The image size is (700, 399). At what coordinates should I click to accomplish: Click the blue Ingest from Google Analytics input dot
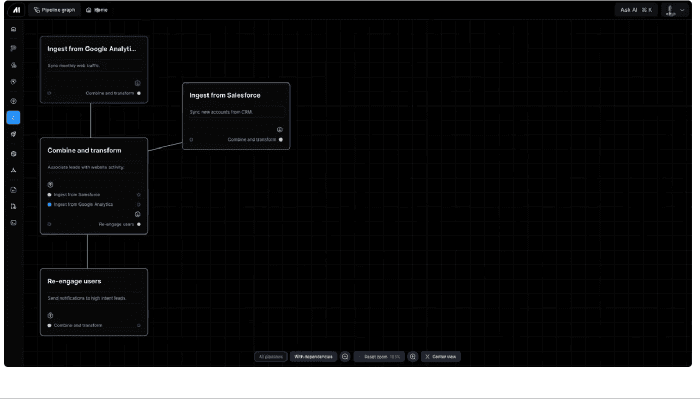50,204
